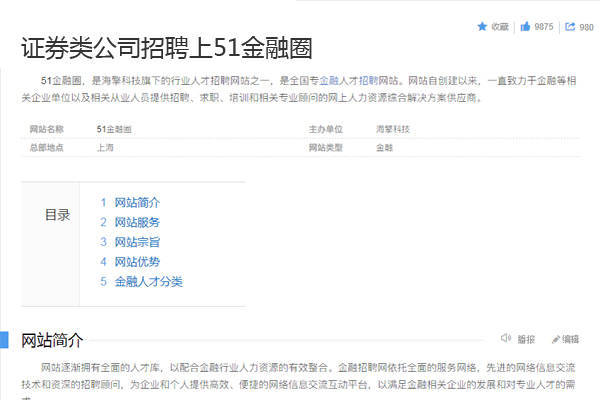Screen dimensions: 600x400
Task: Click the 总部地点 value 上海
Action: [x=105, y=148]
